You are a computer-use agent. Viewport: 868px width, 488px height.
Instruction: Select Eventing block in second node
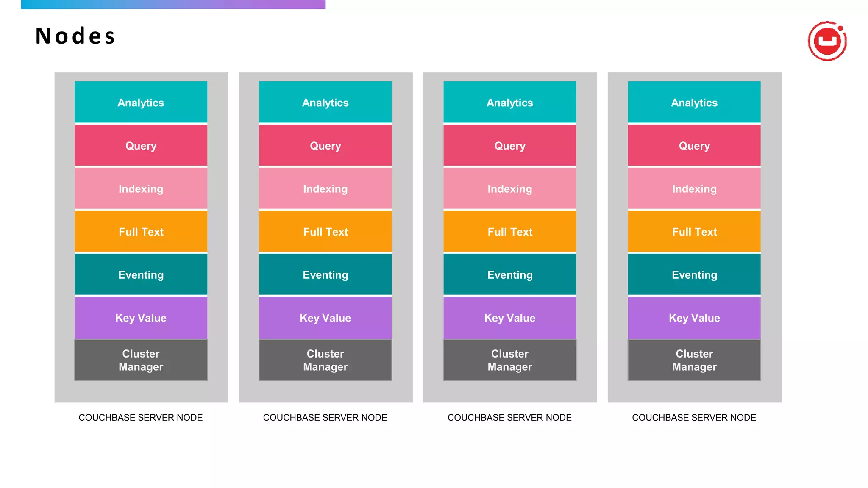tap(325, 274)
